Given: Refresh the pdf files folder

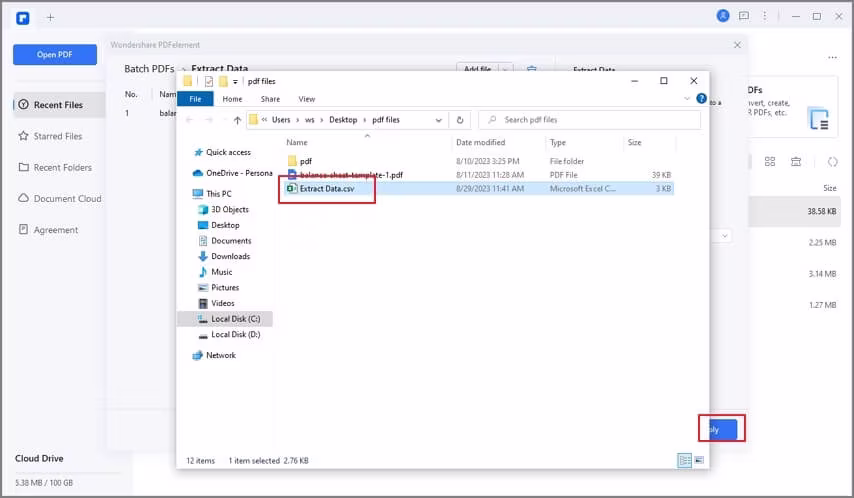Looking at the screenshot, I should pos(460,120).
